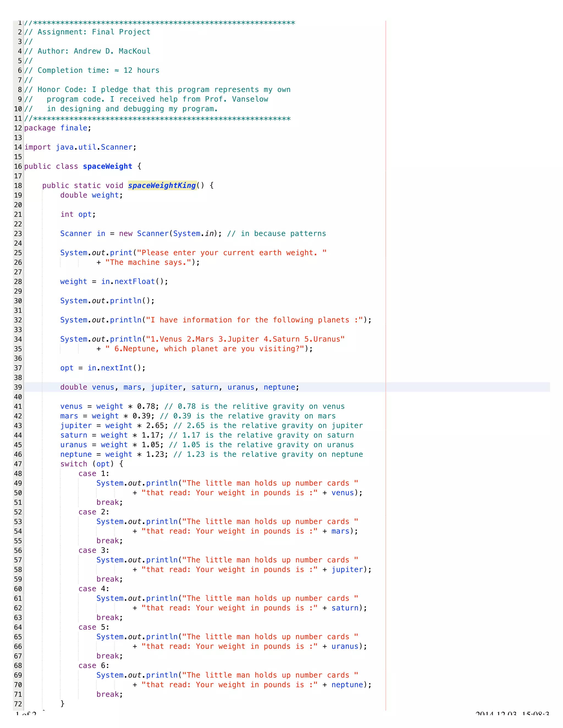The width and height of the screenshot is (563, 728).
Task: Click the 'int opt;' declaration
Action: pyautogui.click(x=78, y=214)
